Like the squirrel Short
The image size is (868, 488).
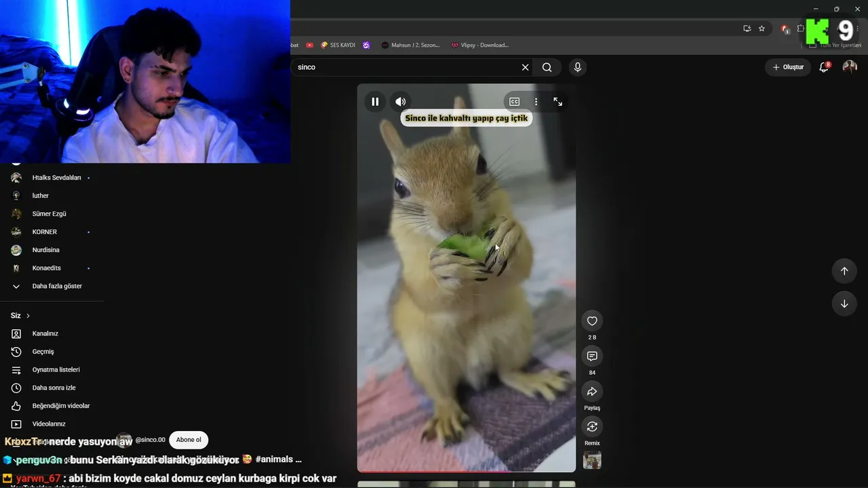click(x=592, y=321)
